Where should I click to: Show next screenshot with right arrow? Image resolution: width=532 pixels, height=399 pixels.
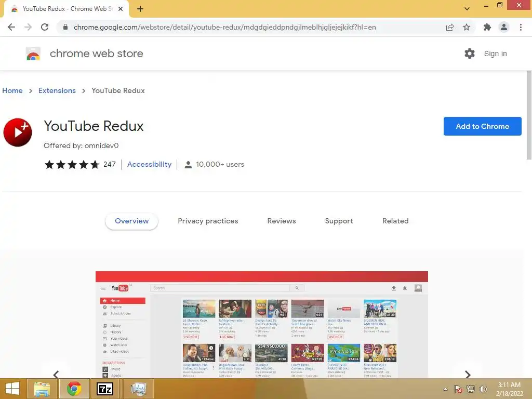(468, 374)
